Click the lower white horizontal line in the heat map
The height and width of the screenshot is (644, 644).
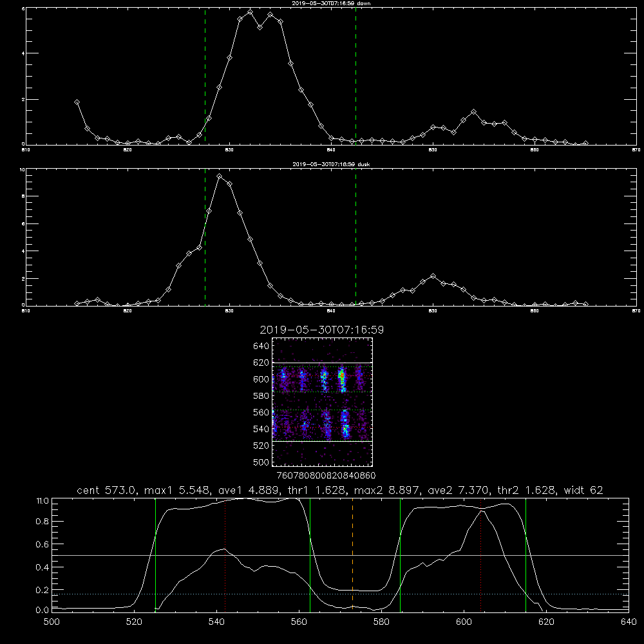[323, 442]
